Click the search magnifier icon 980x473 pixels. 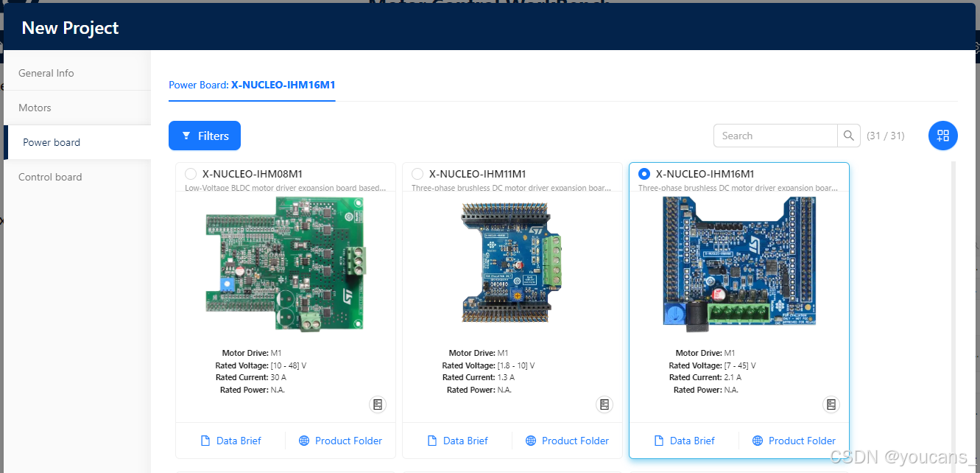pyautogui.click(x=849, y=136)
